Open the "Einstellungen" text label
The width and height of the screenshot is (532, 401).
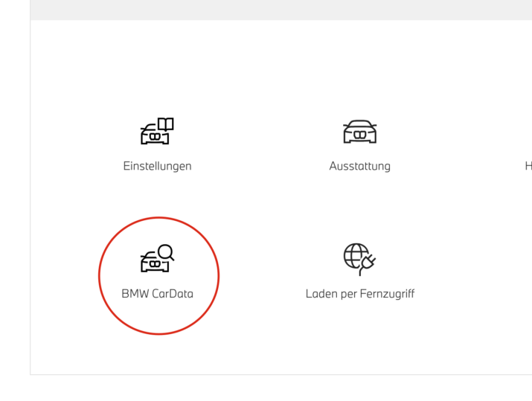(157, 166)
